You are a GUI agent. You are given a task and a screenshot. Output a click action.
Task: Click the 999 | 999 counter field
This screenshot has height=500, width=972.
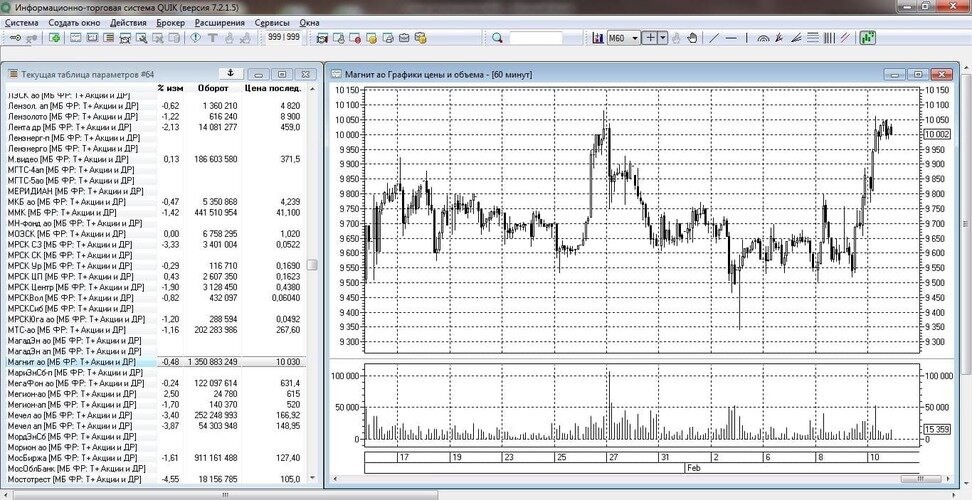(284, 37)
